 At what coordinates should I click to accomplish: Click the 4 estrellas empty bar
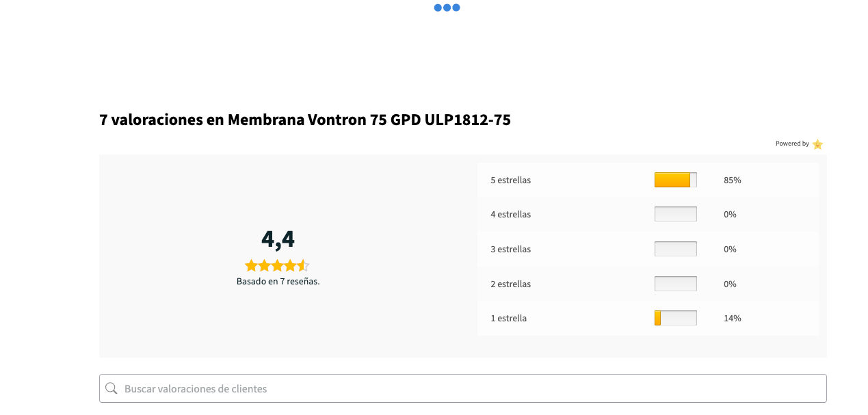click(676, 214)
